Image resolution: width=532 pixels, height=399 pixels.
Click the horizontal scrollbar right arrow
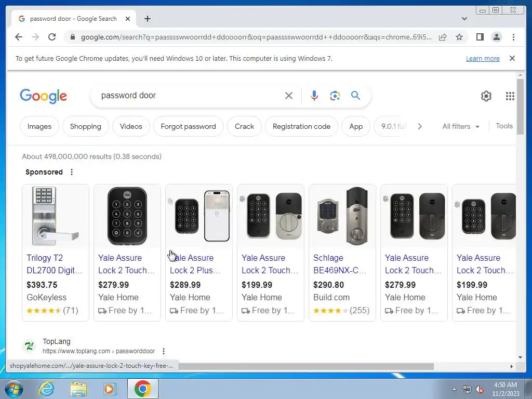pos(512,366)
